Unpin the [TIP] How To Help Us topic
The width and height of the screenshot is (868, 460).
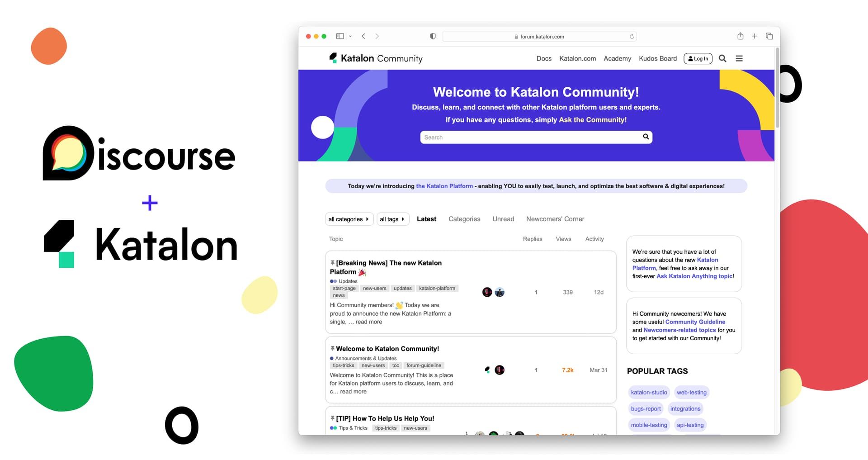tap(332, 418)
